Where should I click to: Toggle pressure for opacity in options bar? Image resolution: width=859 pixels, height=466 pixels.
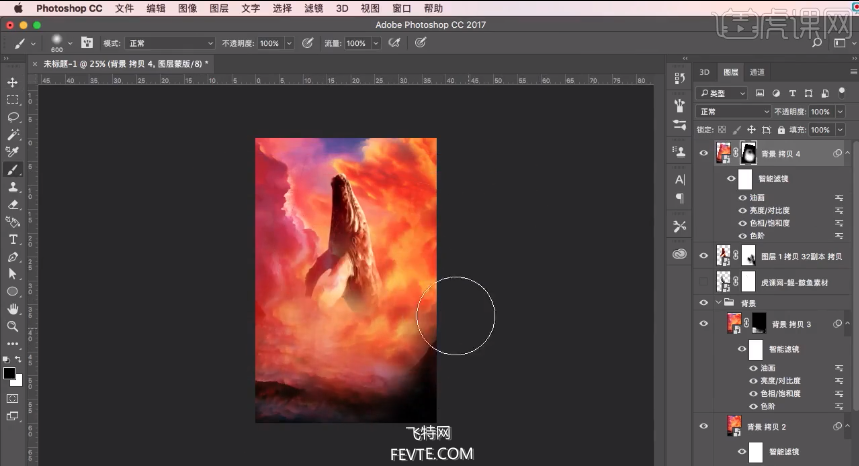[x=307, y=43]
